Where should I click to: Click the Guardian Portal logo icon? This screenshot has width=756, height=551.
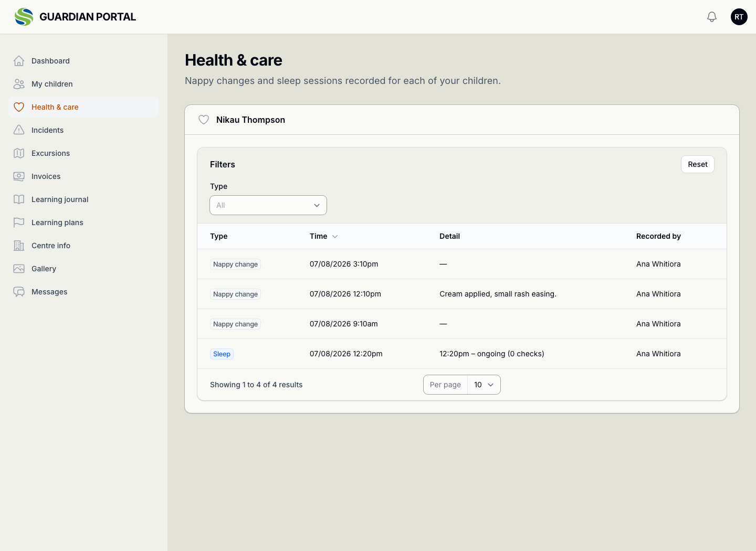pyautogui.click(x=24, y=17)
